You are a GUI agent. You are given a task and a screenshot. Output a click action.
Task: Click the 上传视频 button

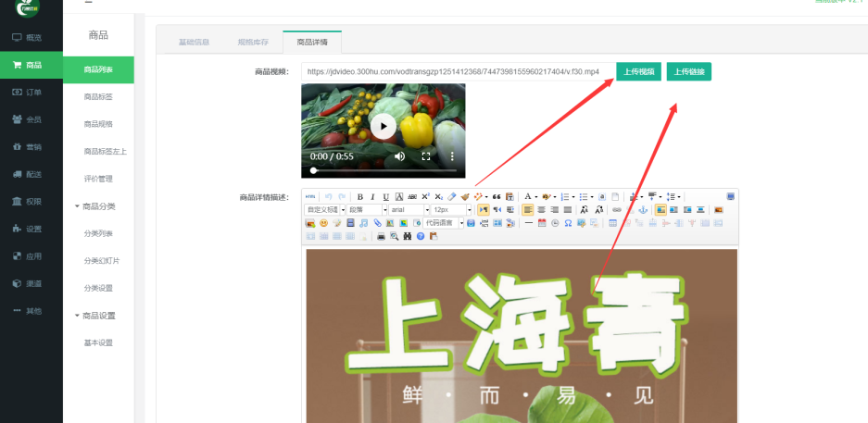coord(639,71)
